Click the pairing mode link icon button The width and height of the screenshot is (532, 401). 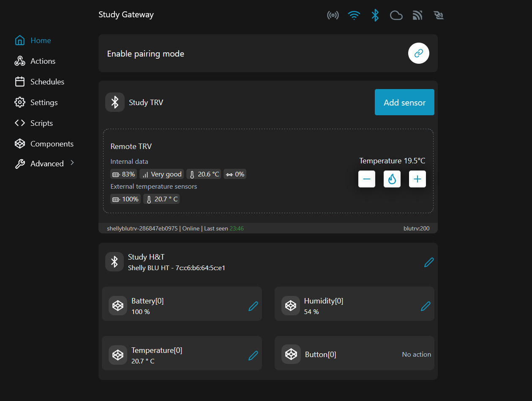point(418,53)
